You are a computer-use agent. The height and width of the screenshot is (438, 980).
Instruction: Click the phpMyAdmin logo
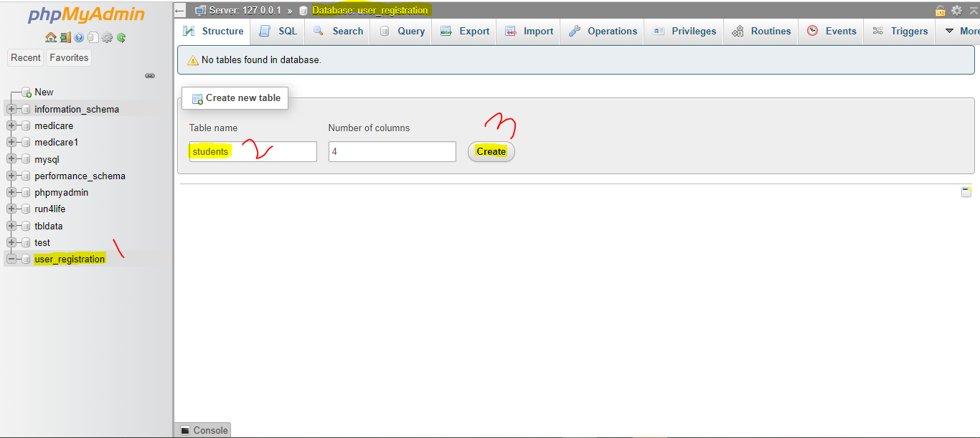tap(86, 15)
